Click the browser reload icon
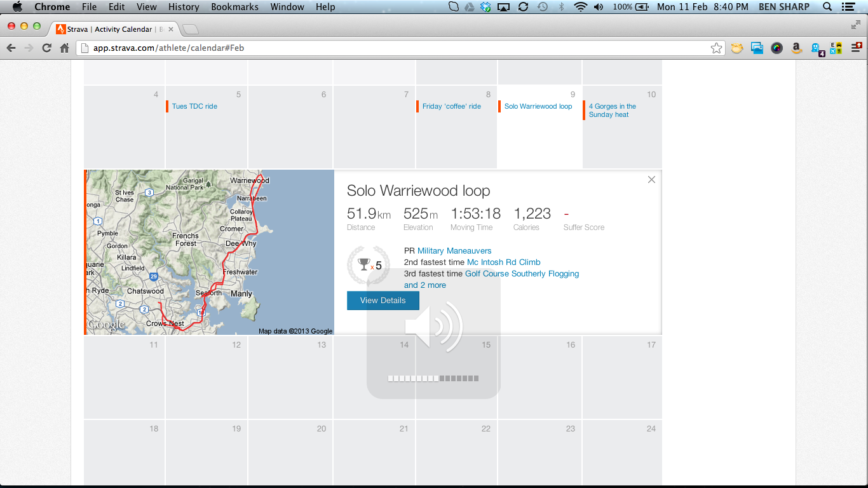 (46, 48)
